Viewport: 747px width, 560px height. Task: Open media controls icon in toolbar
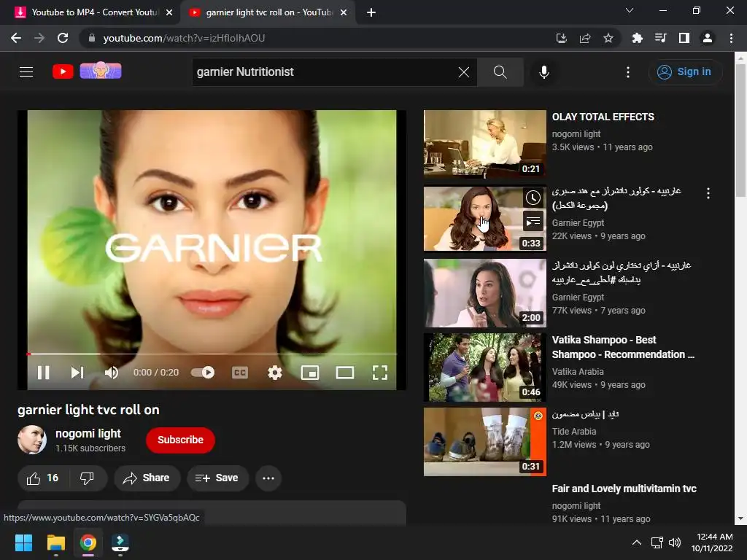point(660,38)
